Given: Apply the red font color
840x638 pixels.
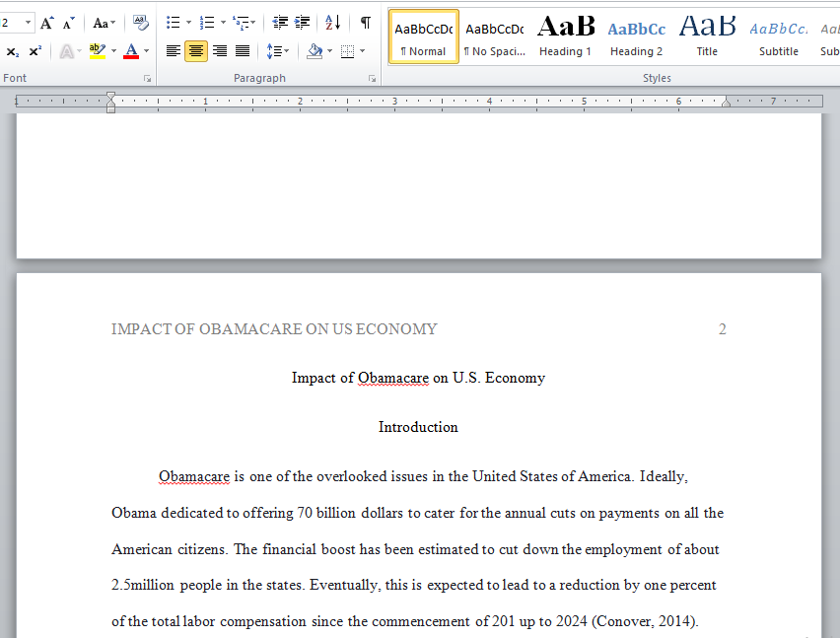Looking at the screenshot, I should point(131,51).
